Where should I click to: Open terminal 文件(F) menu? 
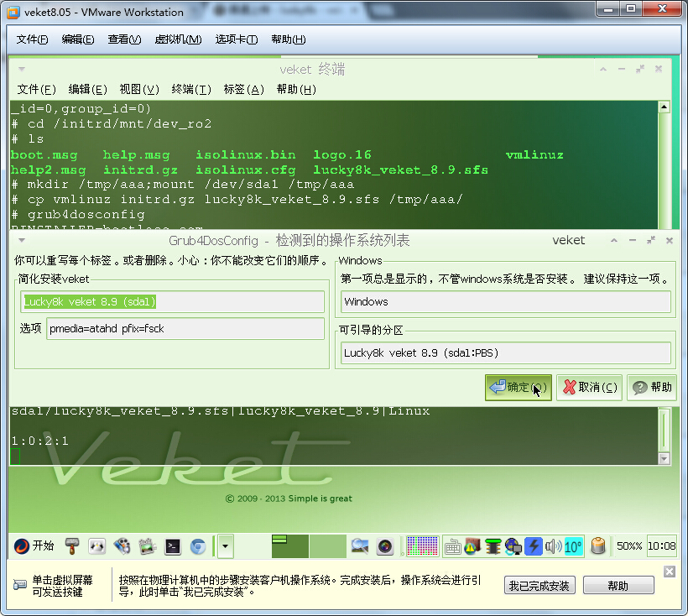point(36,90)
